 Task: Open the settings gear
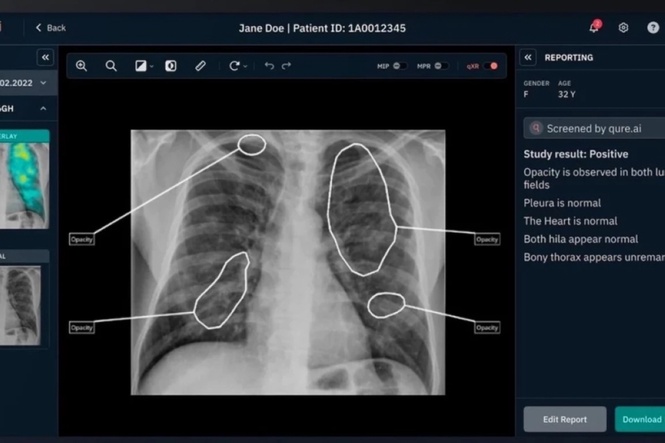(623, 28)
